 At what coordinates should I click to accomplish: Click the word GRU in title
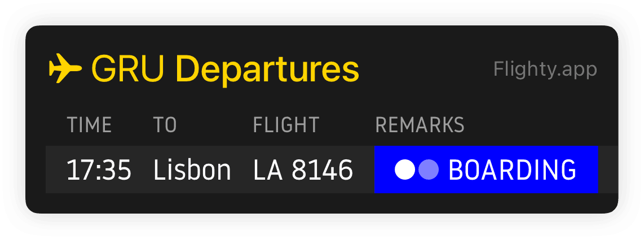click(127, 69)
